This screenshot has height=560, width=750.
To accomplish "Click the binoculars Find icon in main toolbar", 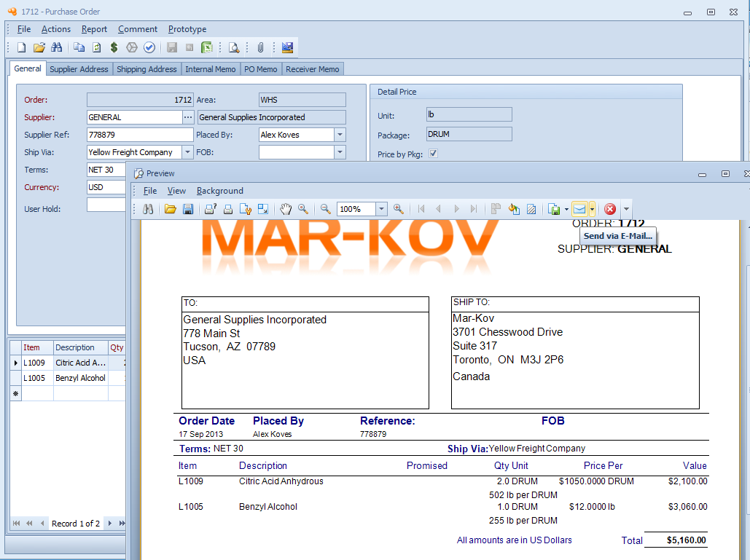I will pyautogui.click(x=55, y=47).
